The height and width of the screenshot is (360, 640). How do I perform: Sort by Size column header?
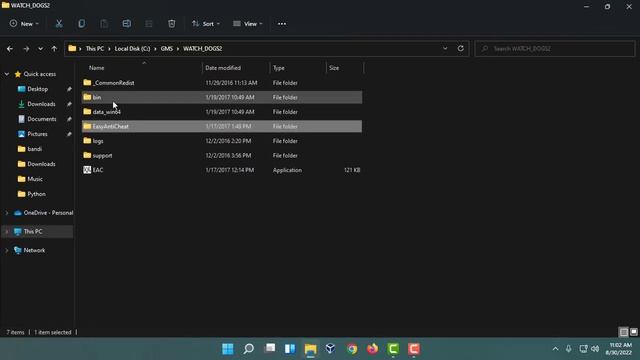(334, 68)
